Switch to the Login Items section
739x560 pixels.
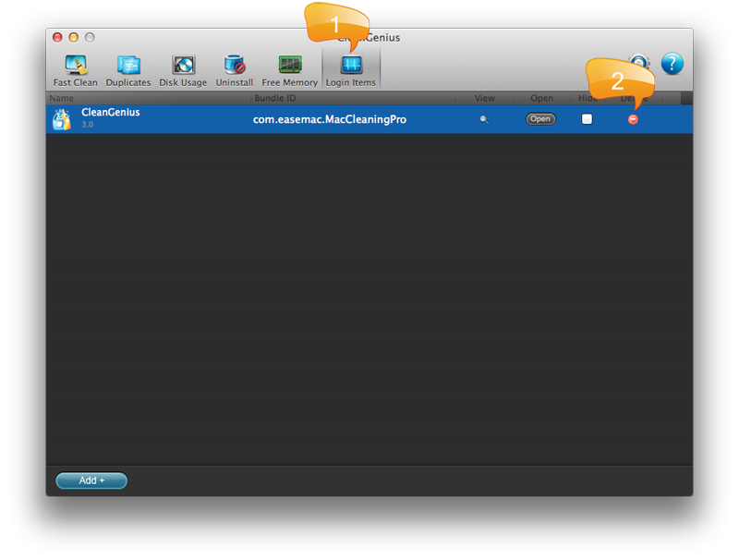pyautogui.click(x=351, y=71)
